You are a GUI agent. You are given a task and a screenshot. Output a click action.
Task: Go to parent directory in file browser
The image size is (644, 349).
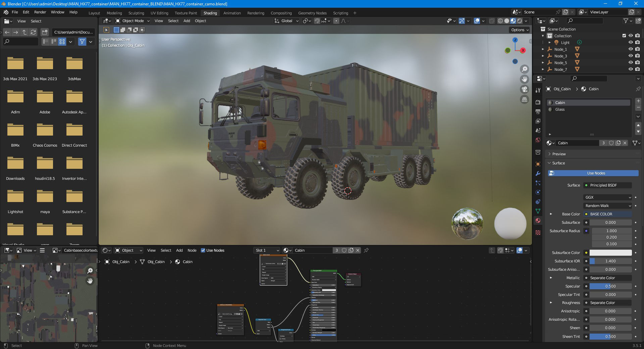pos(24,32)
